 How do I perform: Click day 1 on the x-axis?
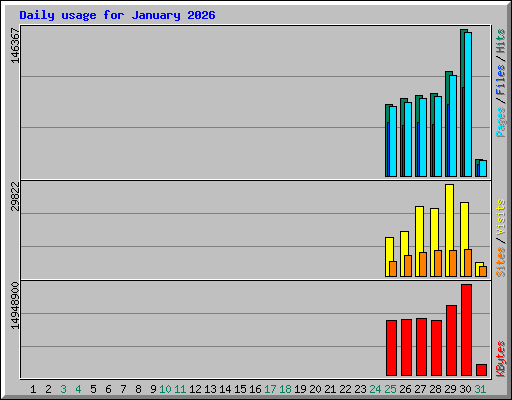pos(33,389)
